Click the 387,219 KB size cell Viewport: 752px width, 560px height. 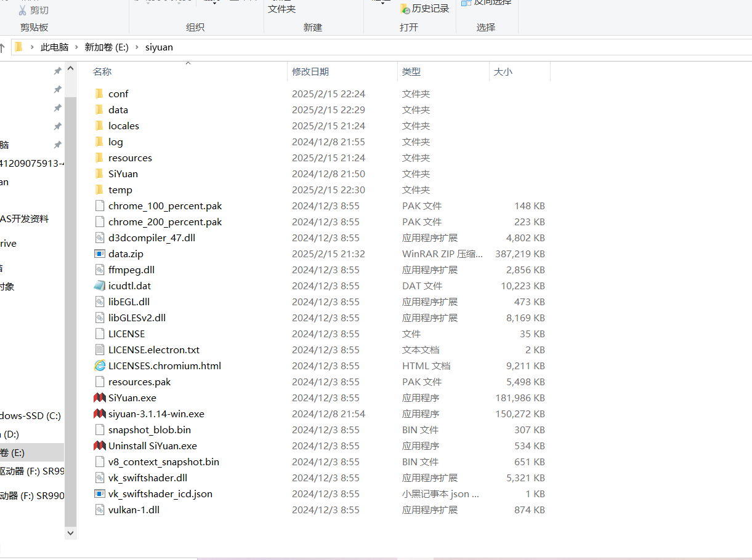pos(520,254)
